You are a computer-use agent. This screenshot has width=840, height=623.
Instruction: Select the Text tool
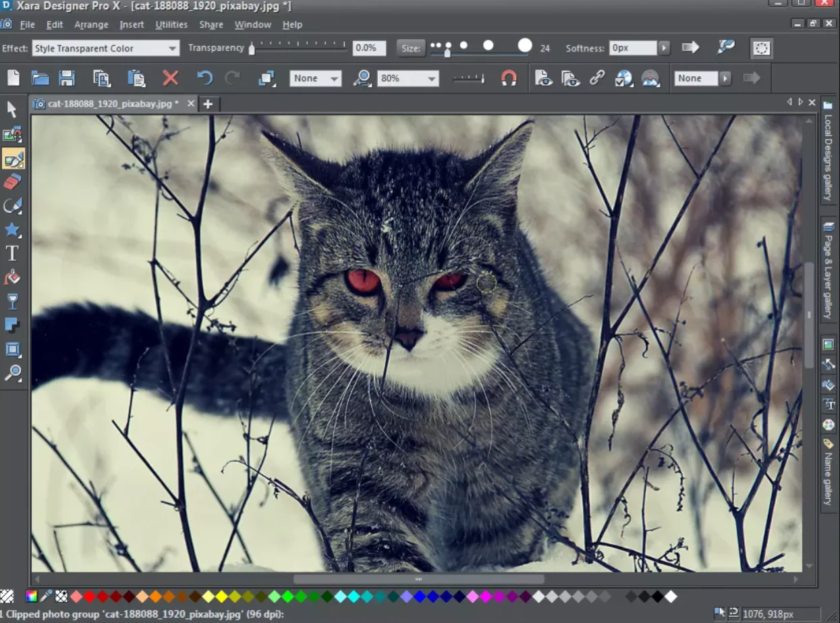coord(12,253)
